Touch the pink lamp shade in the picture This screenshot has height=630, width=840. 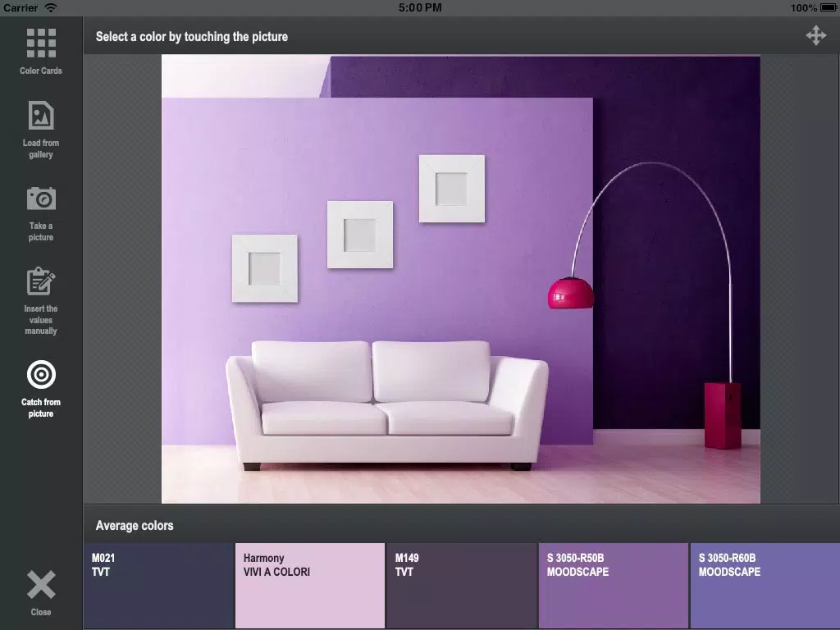pyautogui.click(x=571, y=293)
